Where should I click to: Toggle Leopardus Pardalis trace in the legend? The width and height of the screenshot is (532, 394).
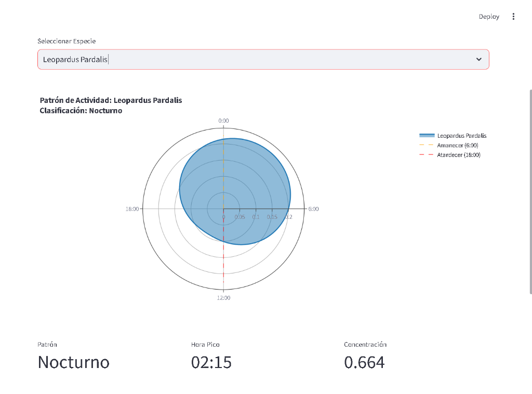click(x=461, y=136)
